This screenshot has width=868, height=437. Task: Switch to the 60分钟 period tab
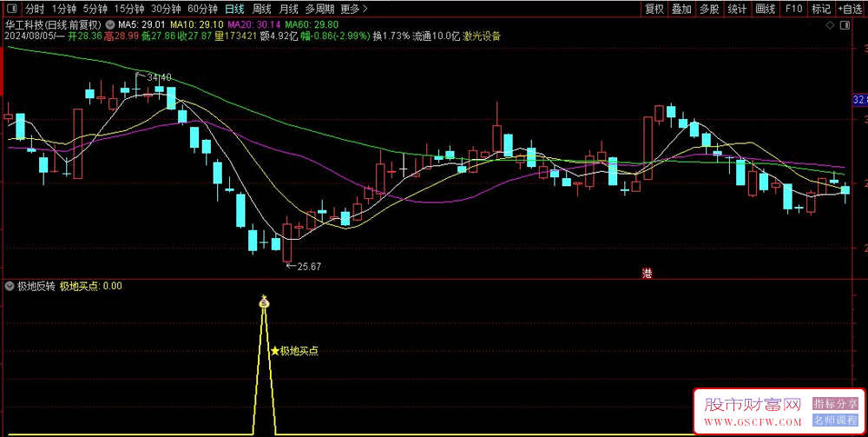(202, 9)
